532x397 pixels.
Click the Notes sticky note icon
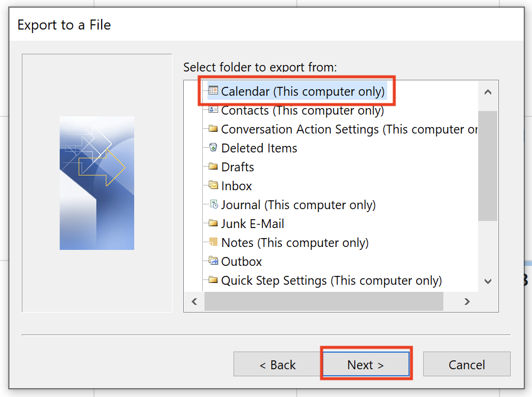tap(213, 242)
